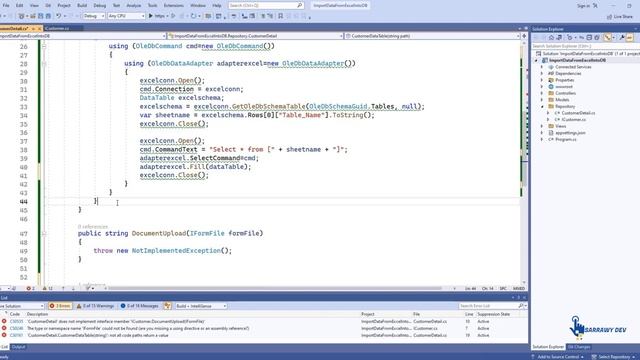The width and height of the screenshot is (640, 360).
Task: Expand the wwwroot folder
Action: [542, 87]
